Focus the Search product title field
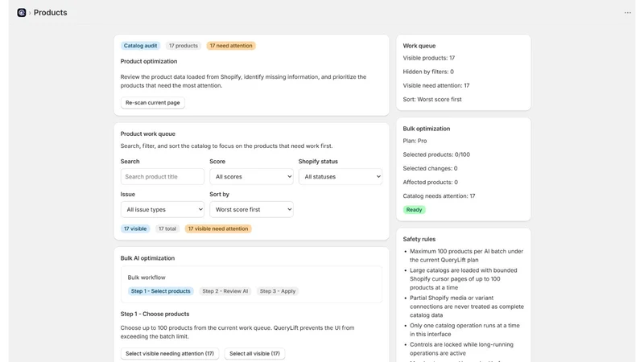Screen dimensions: 644x362 click(x=163, y=176)
